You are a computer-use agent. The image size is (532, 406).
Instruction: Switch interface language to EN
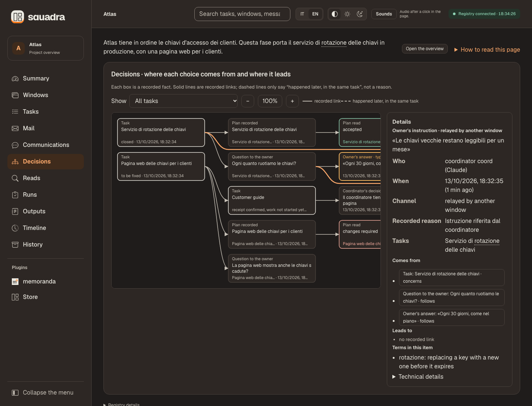coord(315,14)
